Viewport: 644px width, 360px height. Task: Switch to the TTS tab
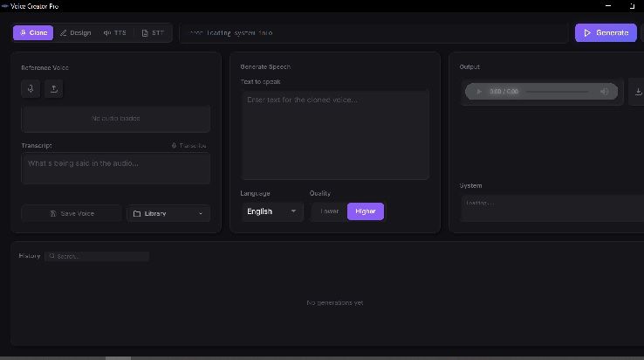tap(115, 33)
